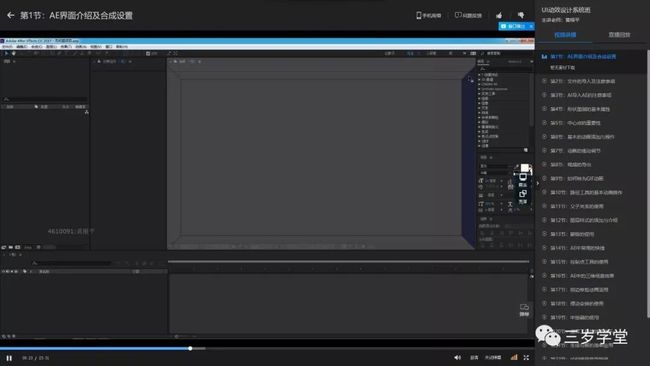Click the phone icon for 手机观看
The image size is (650, 366).
419,15
